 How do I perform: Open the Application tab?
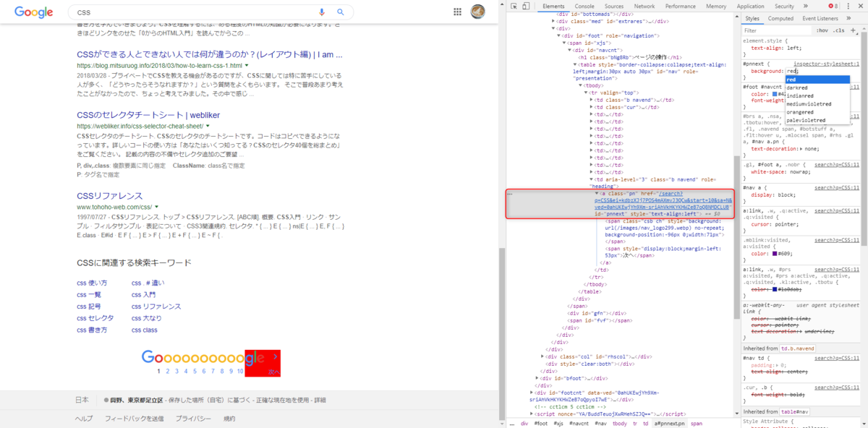(x=751, y=6)
